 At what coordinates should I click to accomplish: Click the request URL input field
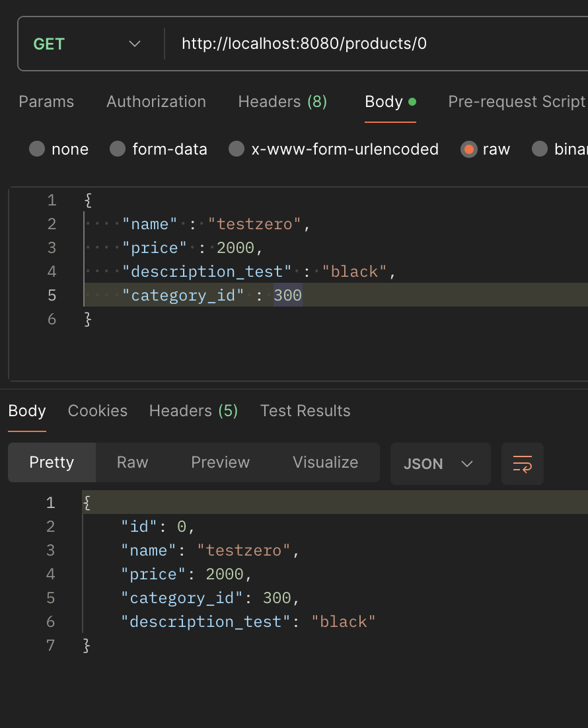tap(370, 44)
